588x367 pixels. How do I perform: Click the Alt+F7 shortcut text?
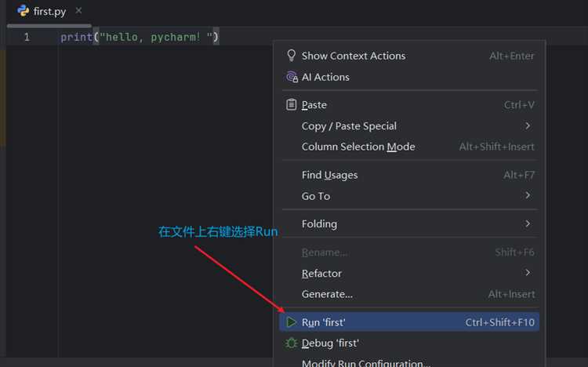(519, 175)
